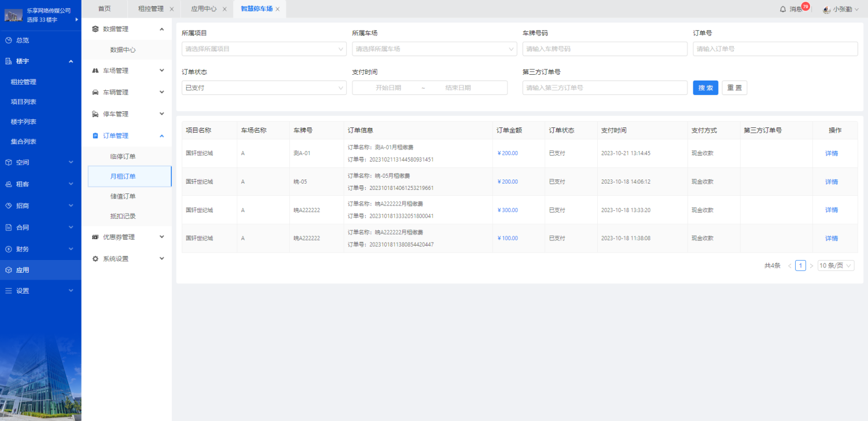
Task: Open the 所属项目 dropdown
Action: pos(264,49)
